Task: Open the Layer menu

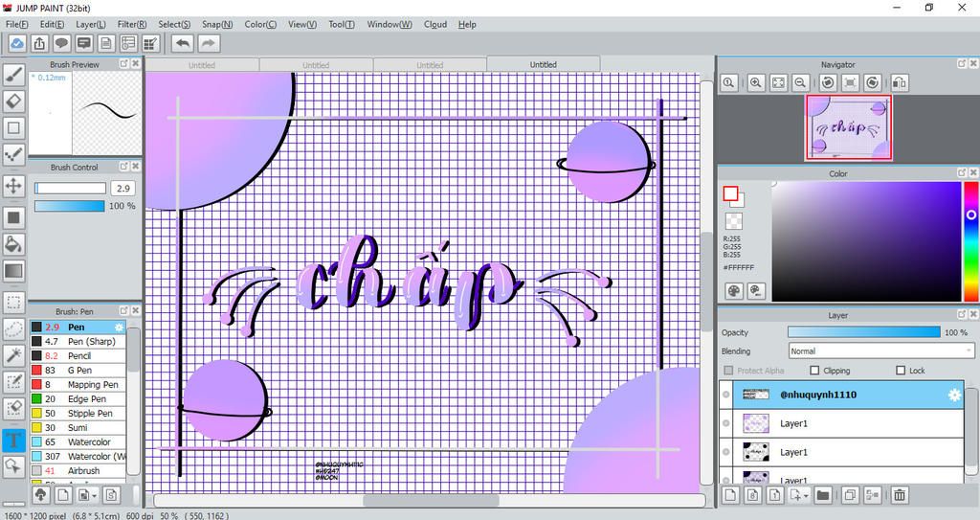Action: point(91,24)
